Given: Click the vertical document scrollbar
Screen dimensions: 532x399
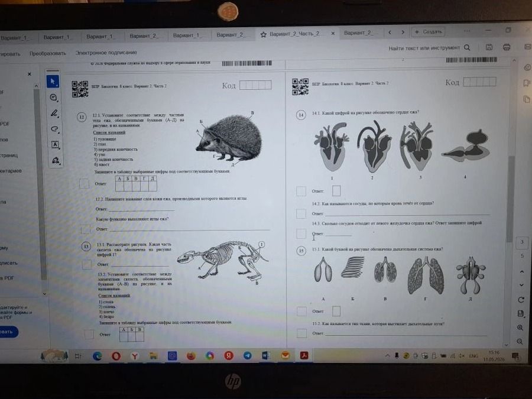Looking at the screenshot, I should (510, 200).
